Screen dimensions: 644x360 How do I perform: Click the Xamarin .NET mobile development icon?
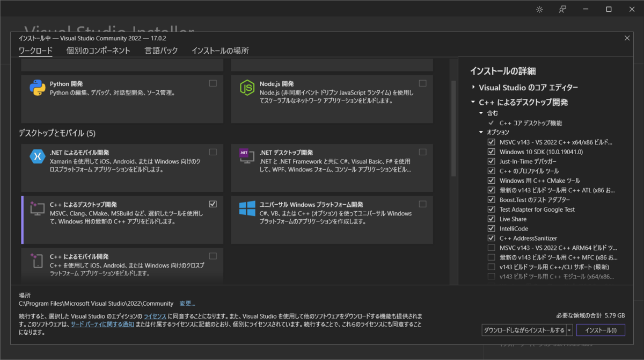point(37,156)
